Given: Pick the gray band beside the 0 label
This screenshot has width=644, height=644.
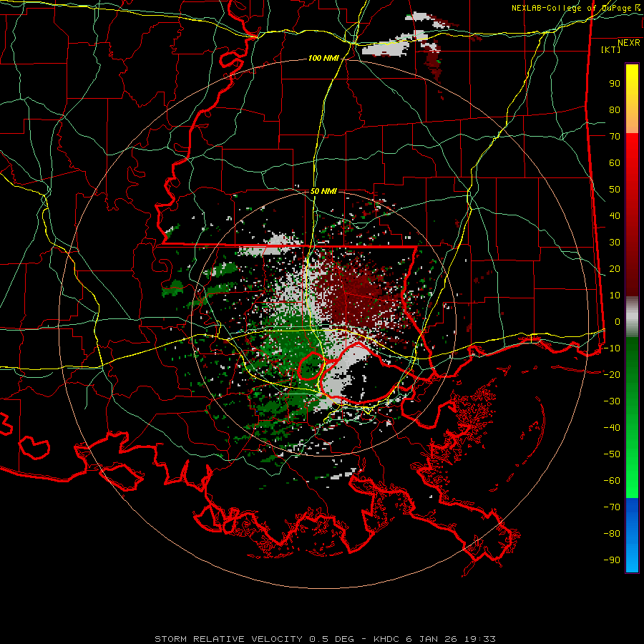Looking at the screenshot, I should [x=632, y=317].
